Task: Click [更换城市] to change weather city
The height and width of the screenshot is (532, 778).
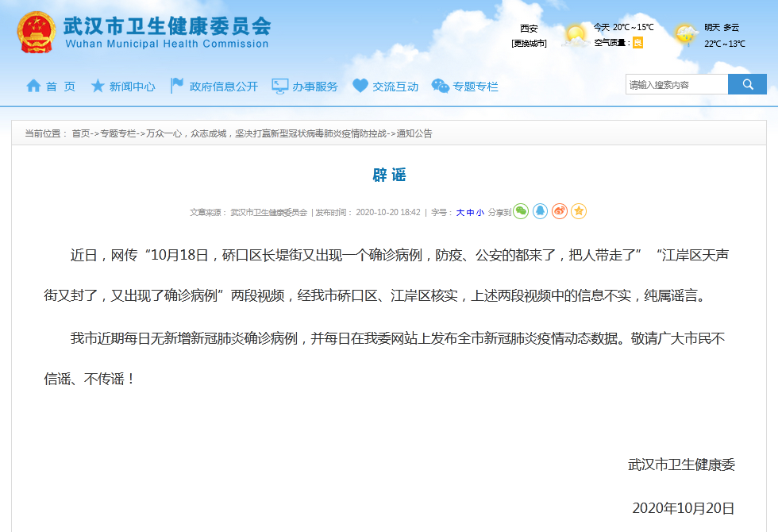Action: pos(530,44)
